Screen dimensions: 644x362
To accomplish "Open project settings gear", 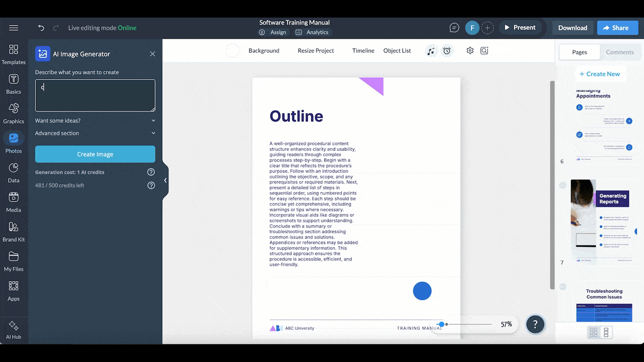I will (470, 50).
